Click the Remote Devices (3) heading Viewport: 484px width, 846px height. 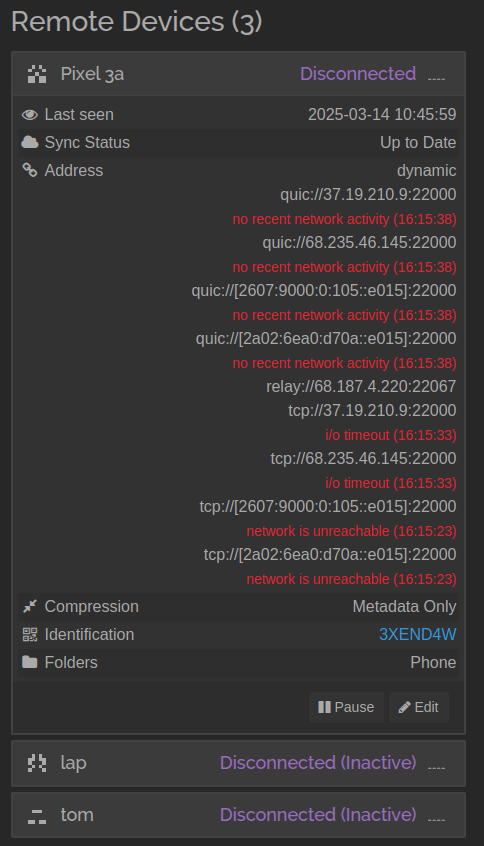137,22
